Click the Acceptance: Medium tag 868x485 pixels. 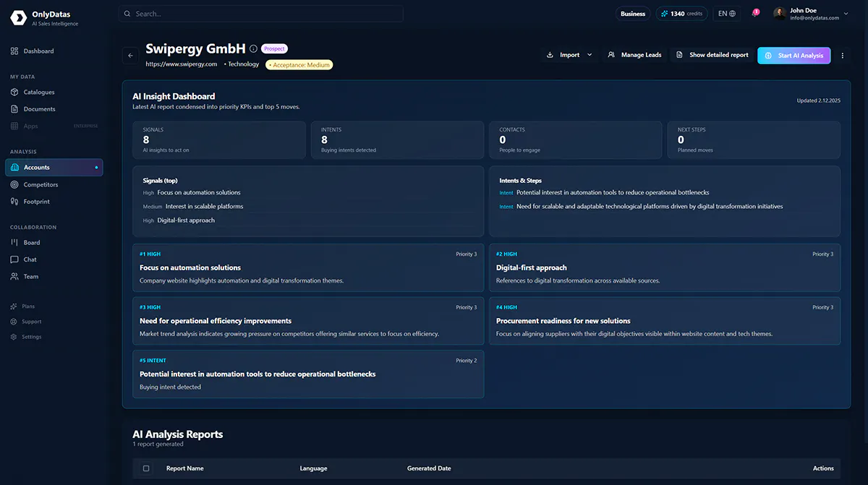(x=299, y=65)
